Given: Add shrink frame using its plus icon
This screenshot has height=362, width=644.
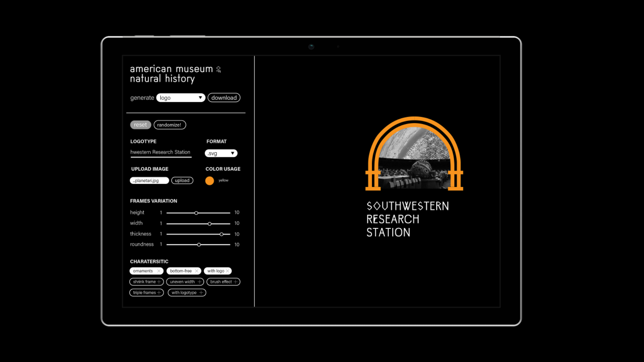Looking at the screenshot, I should coord(159,282).
